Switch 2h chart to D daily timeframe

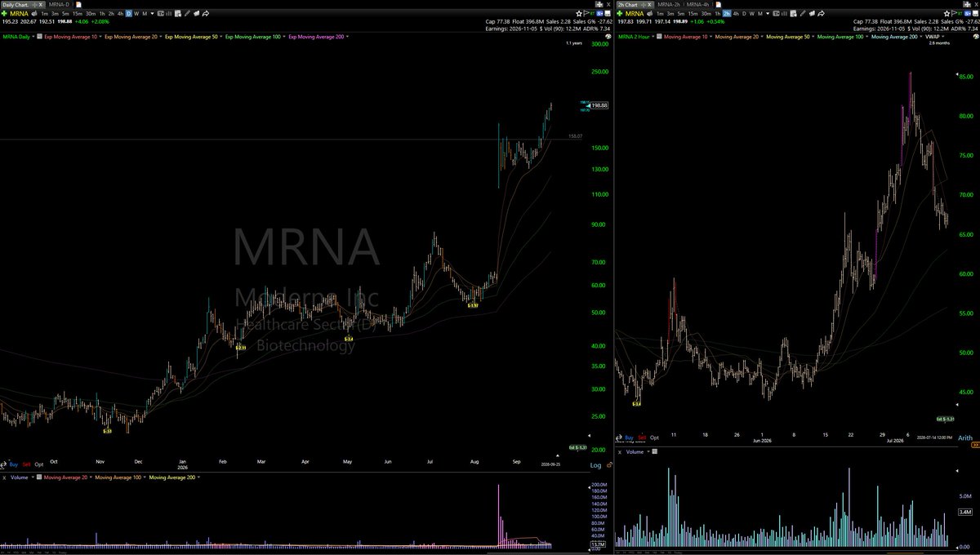pos(744,14)
